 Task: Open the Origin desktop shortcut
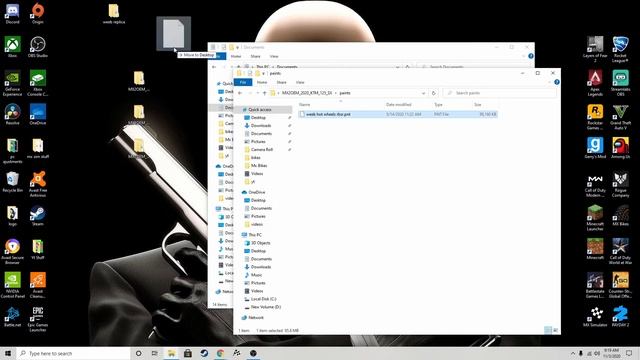click(x=38, y=13)
